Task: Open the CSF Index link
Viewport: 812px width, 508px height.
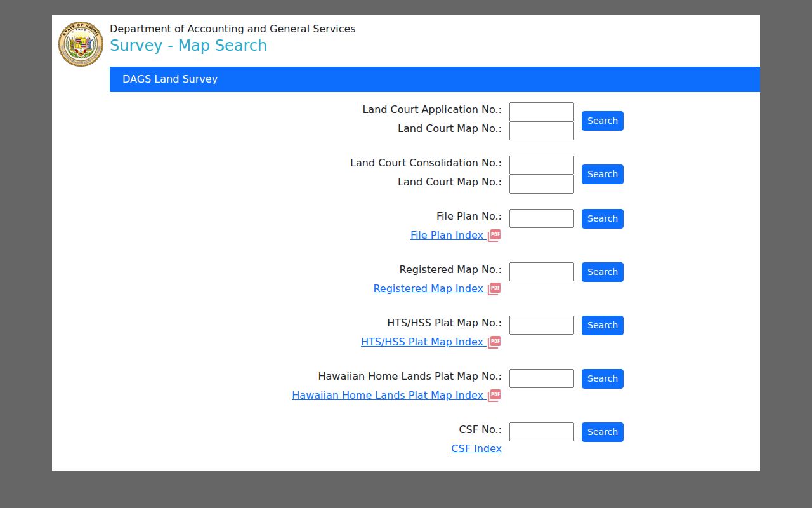Action: [476, 449]
